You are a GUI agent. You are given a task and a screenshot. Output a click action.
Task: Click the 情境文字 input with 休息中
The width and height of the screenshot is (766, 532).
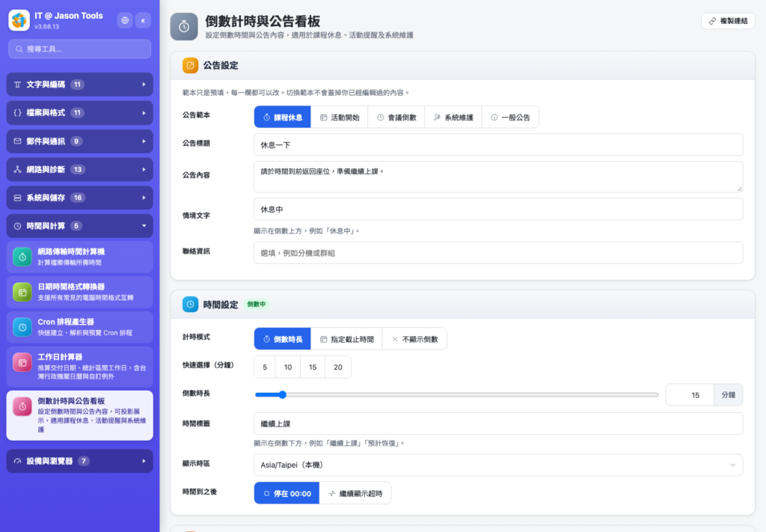point(498,210)
